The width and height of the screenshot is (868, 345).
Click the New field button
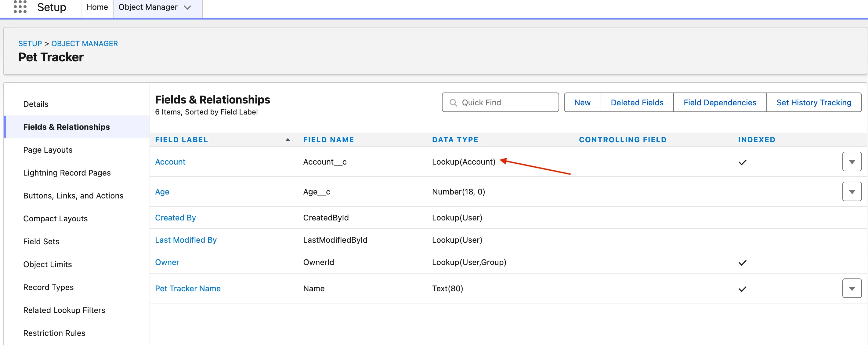point(582,102)
